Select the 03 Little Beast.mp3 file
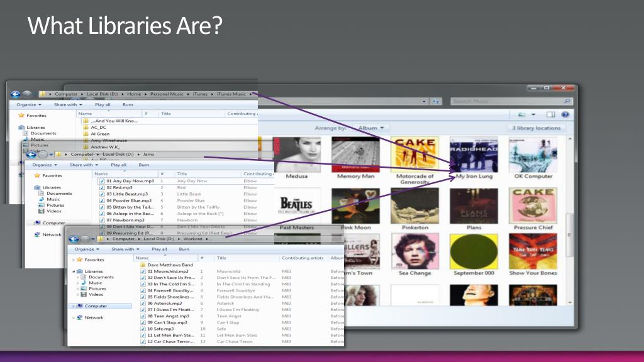Image resolution: width=644 pixels, height=362 pixels. click(126, 194)
